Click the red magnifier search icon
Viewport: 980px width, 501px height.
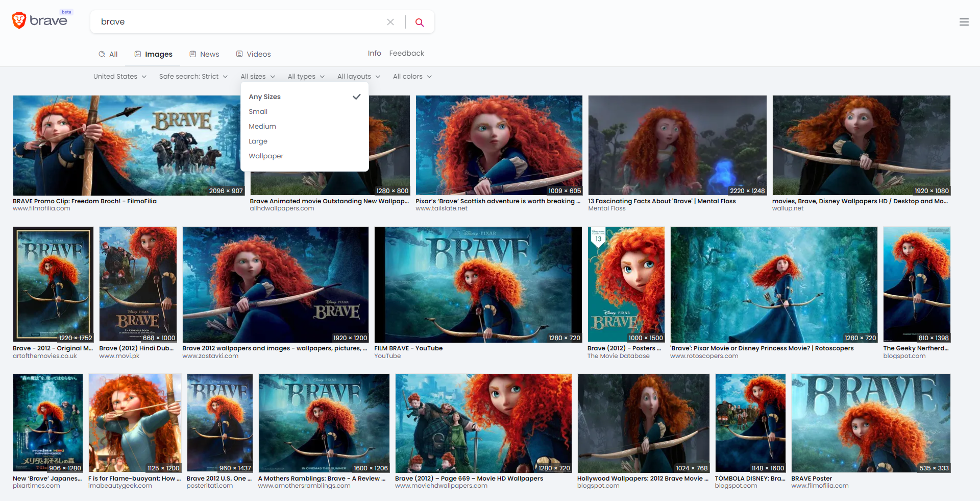[x=420, y=22]
